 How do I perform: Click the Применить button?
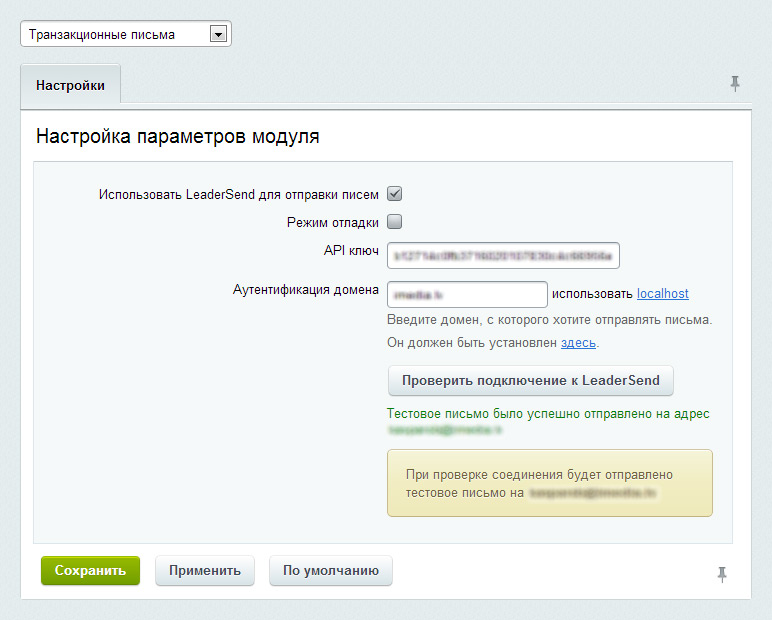(x=205, y=570)
